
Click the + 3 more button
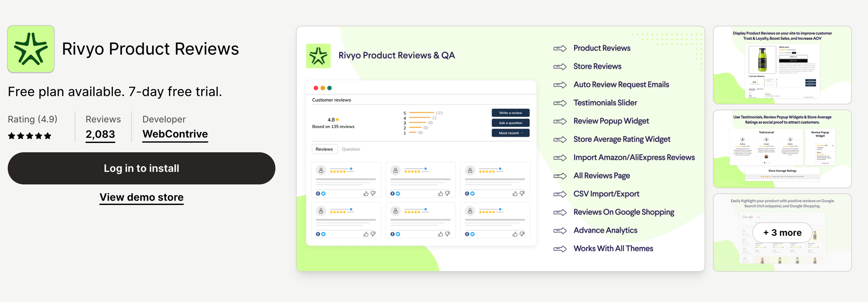click(782, 233)
